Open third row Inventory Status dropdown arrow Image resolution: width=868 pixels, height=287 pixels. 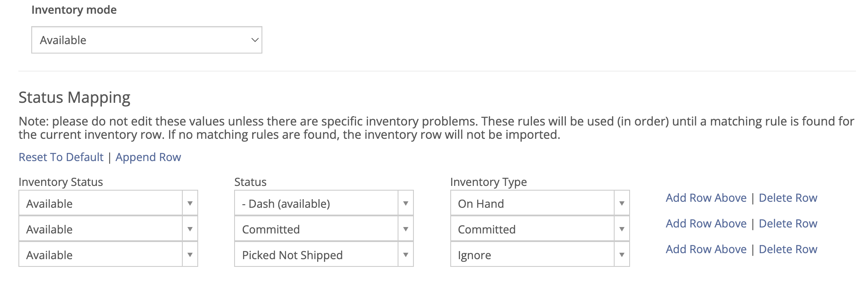coord(190,255)
